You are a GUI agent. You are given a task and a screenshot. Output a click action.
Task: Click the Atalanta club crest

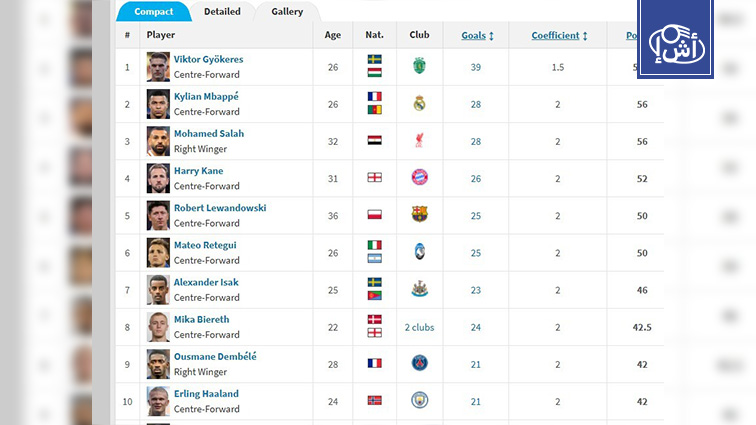point(419,252)
